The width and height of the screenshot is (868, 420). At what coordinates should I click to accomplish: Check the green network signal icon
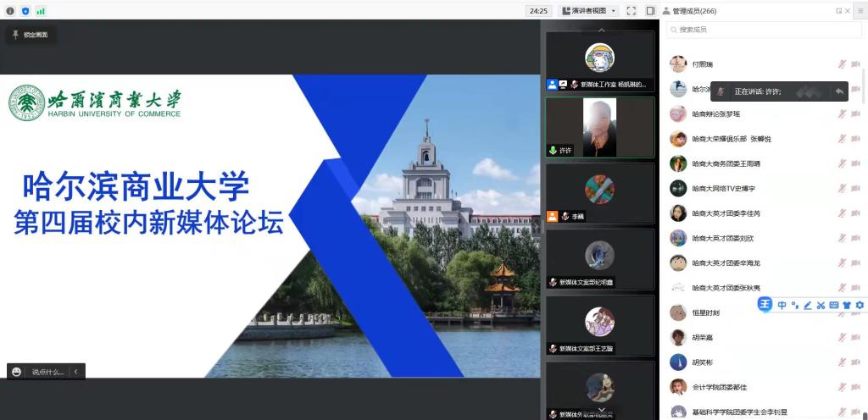coord(41,10)
